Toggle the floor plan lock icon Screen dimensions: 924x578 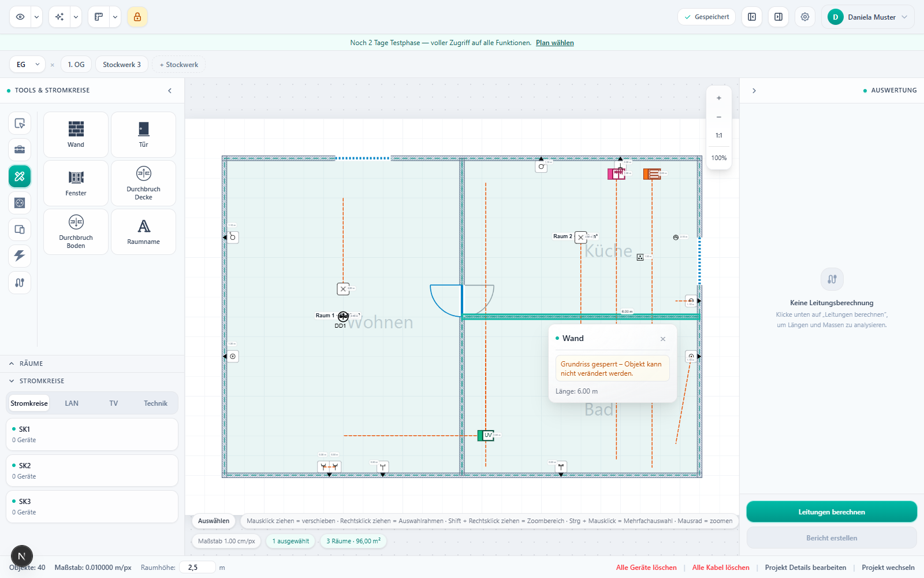click(x=137, y=17)
